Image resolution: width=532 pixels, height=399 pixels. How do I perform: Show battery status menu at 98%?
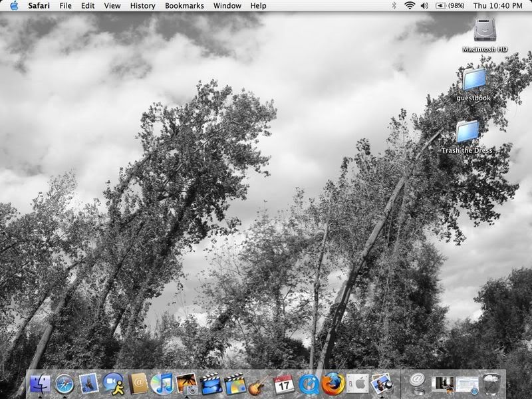coord(450,5)
